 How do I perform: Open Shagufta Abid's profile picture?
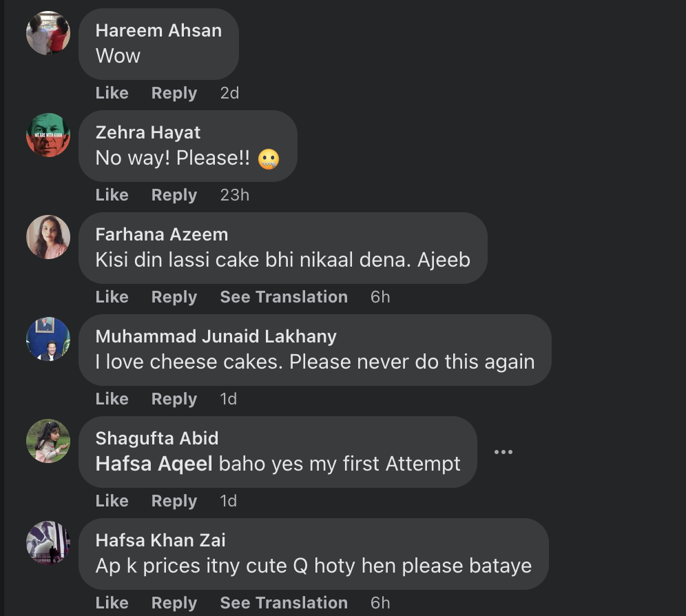(48, 441)
